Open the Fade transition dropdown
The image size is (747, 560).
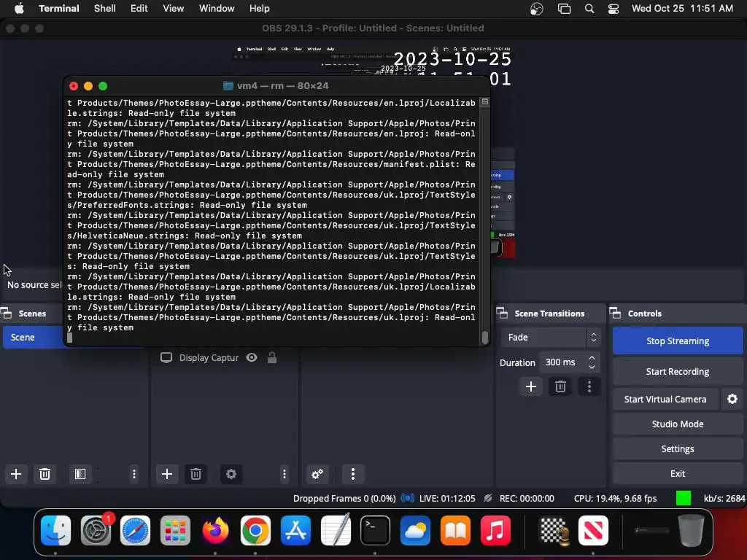click(550, 337)
